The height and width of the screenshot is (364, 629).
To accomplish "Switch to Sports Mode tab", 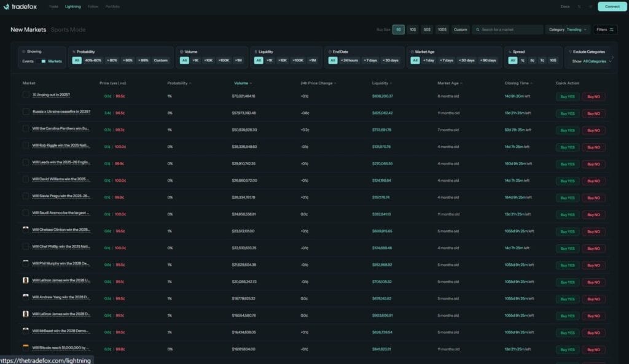I will tap(68, 29).
